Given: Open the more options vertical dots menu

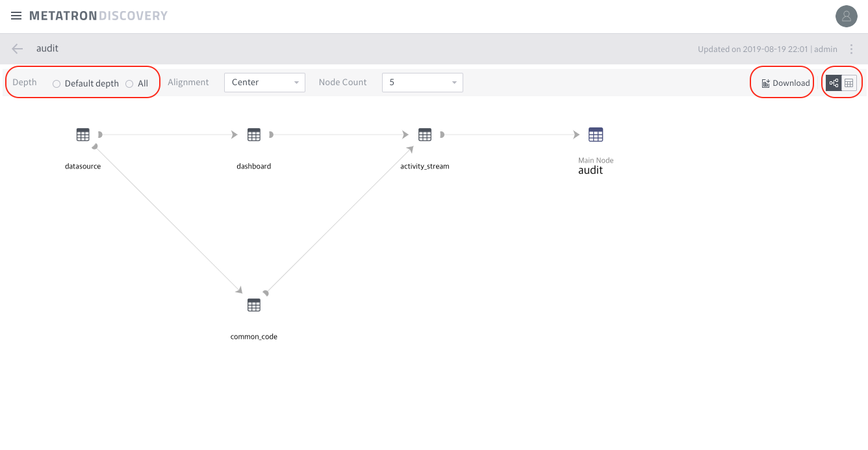Looking at the screenshot, I should click(x=852, y=49).
